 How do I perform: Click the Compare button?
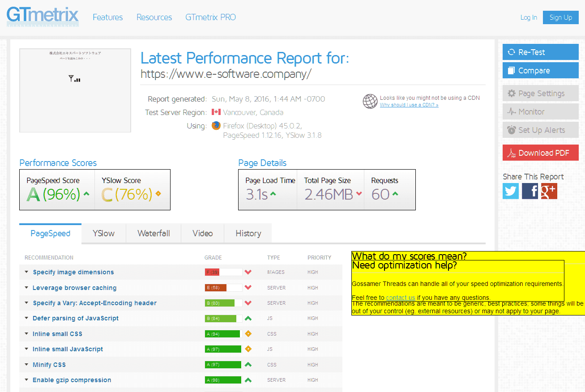coord(541,70)
